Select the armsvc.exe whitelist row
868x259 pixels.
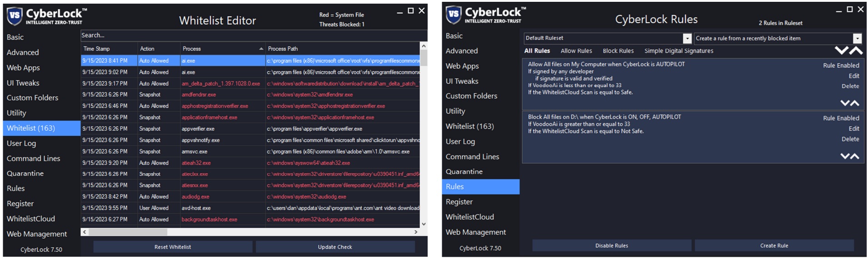[250, 151]
